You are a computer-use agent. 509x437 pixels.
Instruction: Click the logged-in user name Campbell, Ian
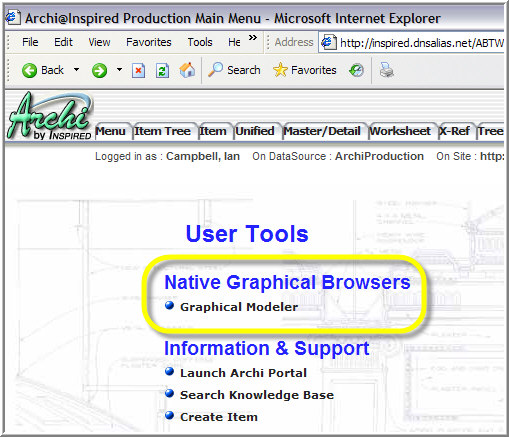pyautogui.click(x=203, y=156)
